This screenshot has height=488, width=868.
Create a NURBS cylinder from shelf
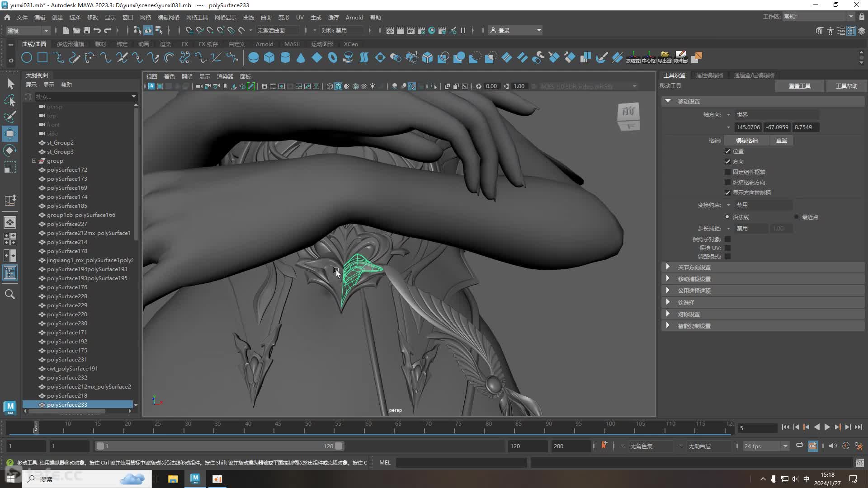point(285,58)
